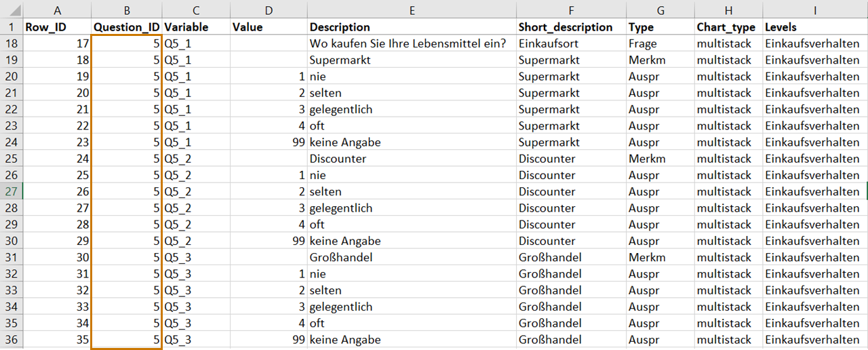868x350 pixels.
Task: Click cell containing 'Wo kaufen Sie Ihre Lebensmittel ein?'
Action: pyautogui.click(x=412, y=43)
